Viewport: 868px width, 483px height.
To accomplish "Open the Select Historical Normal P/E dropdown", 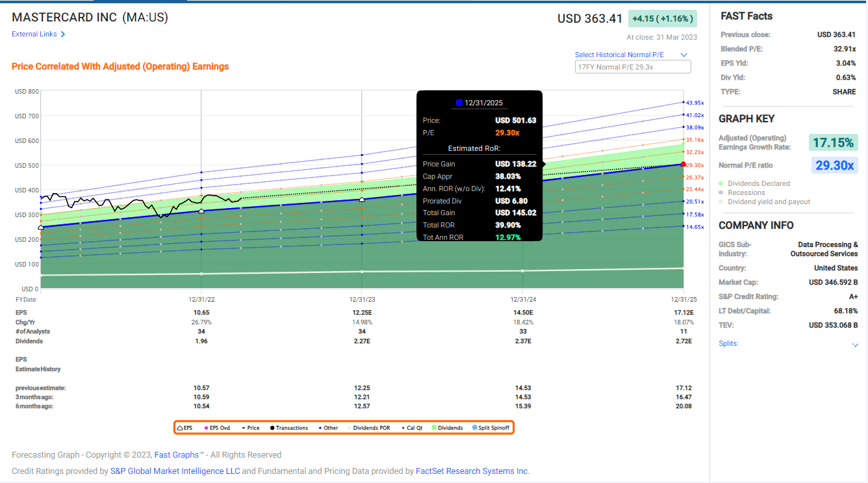I will [x=631, y=55].
